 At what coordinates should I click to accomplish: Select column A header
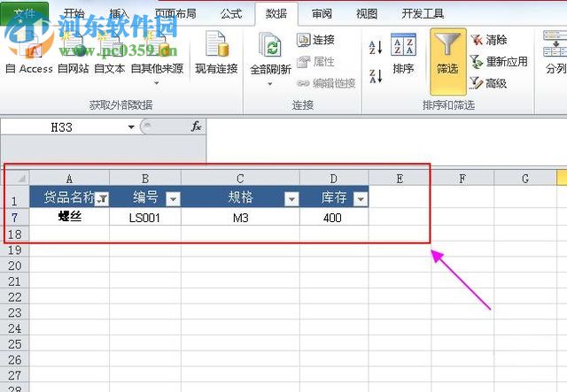(x=69, y=178)
